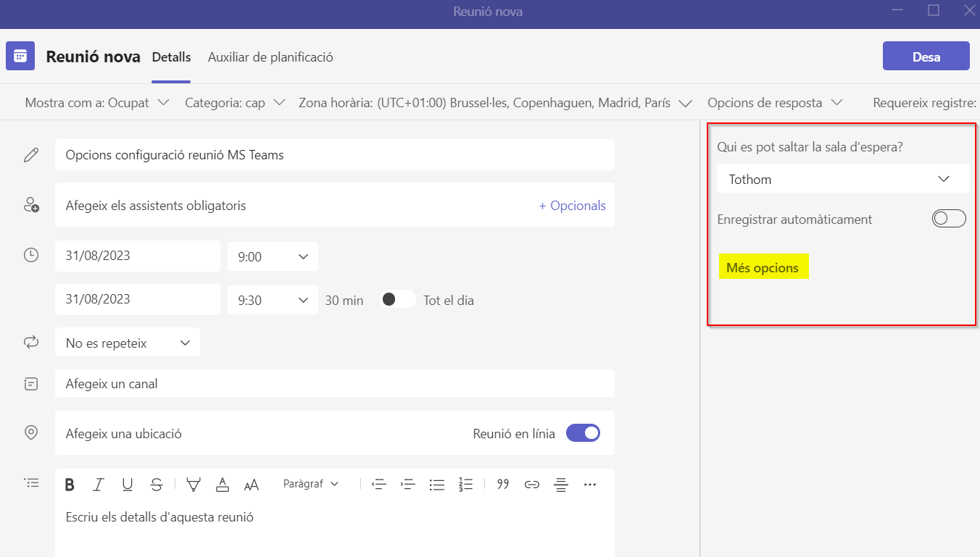Maximize the Reunió nova window

(x=934, y=11)
